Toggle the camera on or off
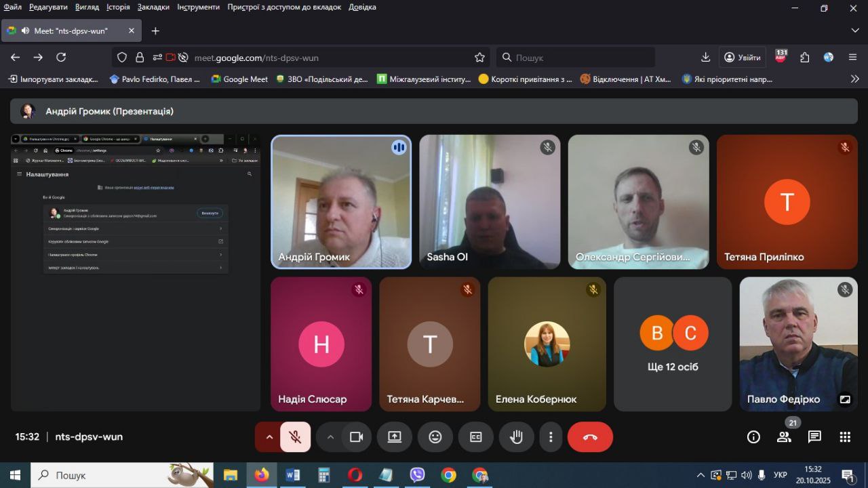The height and width of the screenshot is (488, 868). [356, 437]
